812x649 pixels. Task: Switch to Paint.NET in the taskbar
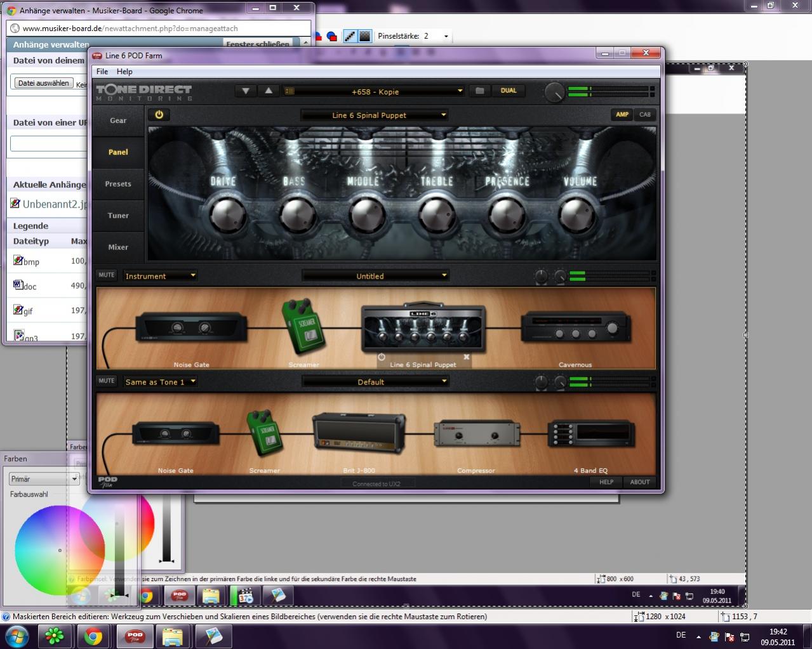coord(213,636)
